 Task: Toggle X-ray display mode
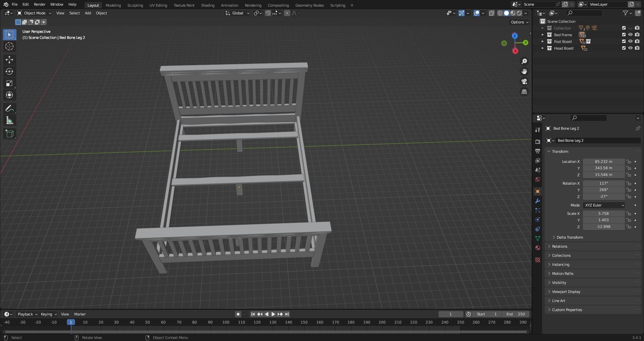point(491,13)
